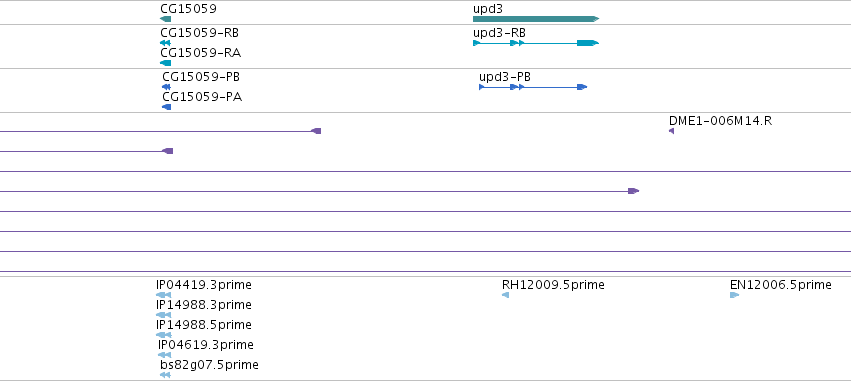Click the EN12006.5prime EST arrow

pos(735,295)
